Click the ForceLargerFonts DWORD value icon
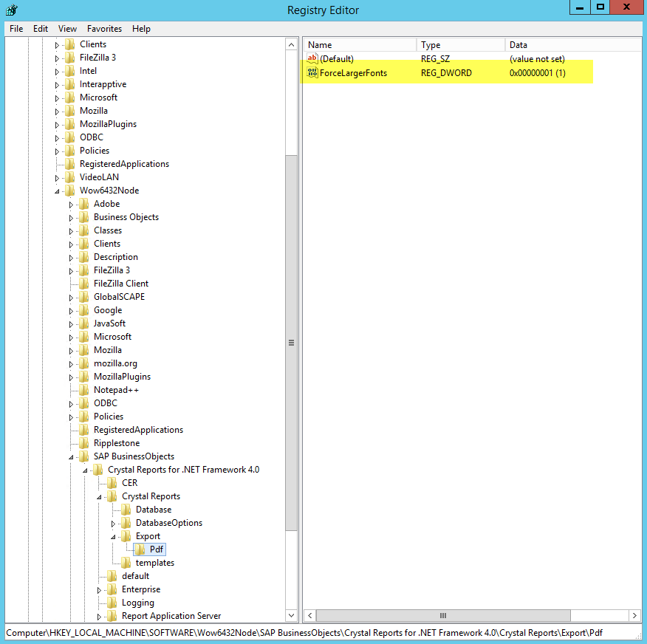The image size is (647, 644). click(x=312, y=73)
